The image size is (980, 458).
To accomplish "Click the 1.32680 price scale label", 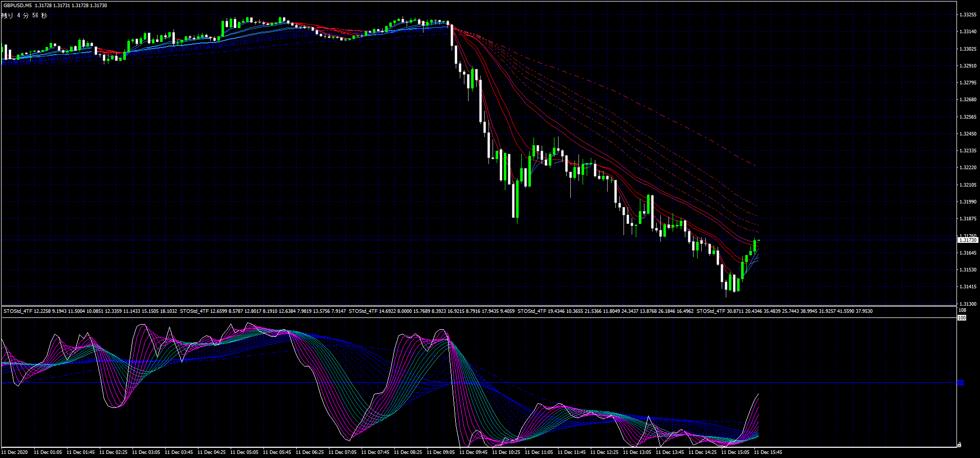I will pyautogui.click(x=967, y=100).
